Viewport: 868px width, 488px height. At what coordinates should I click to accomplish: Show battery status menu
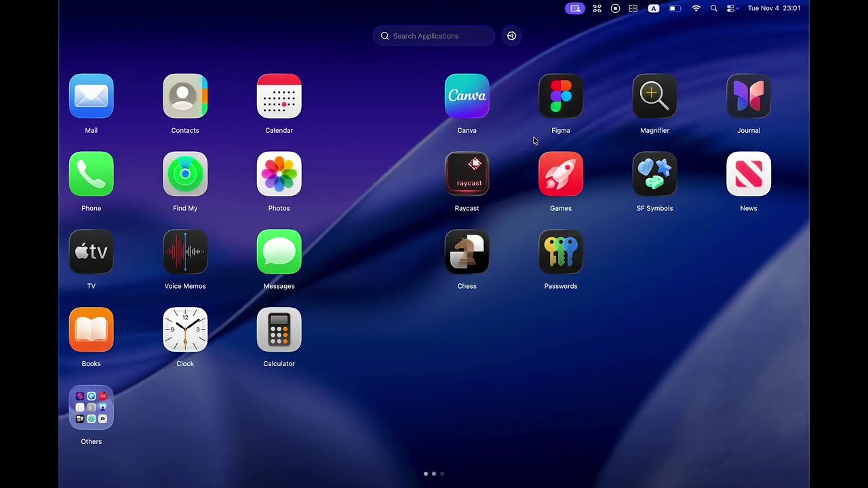(675, 8)
